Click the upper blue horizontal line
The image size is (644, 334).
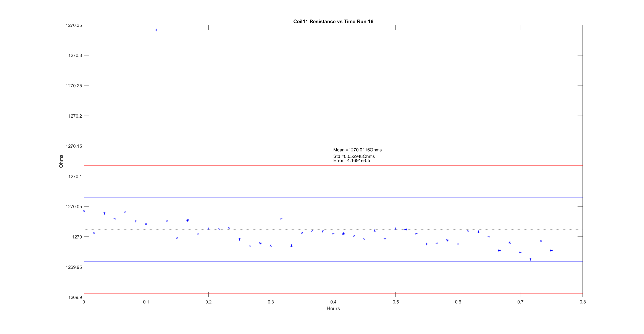pyautogui.click(x=250, y=198)
